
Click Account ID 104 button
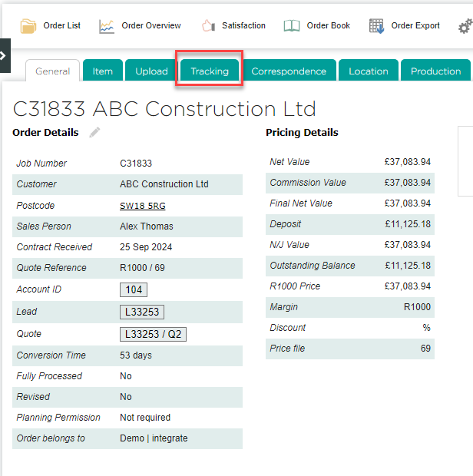click(x=134, y=289)
